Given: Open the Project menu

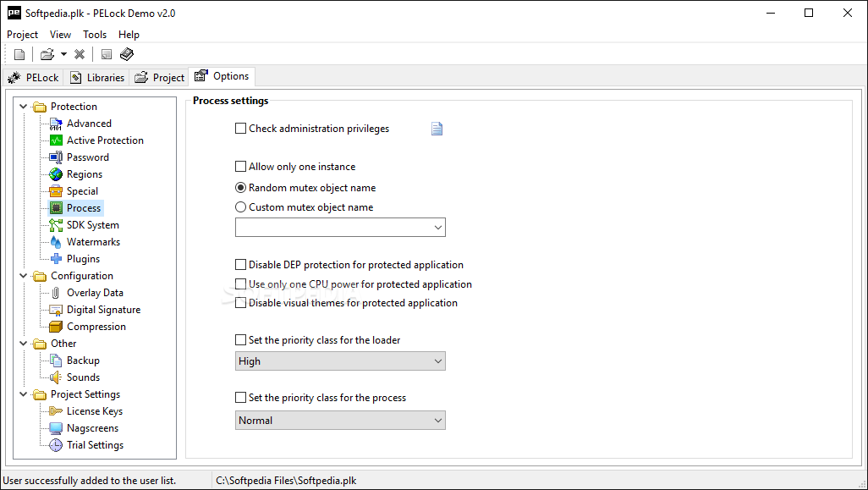Looking at the screenshot, I should coord(22,35).
